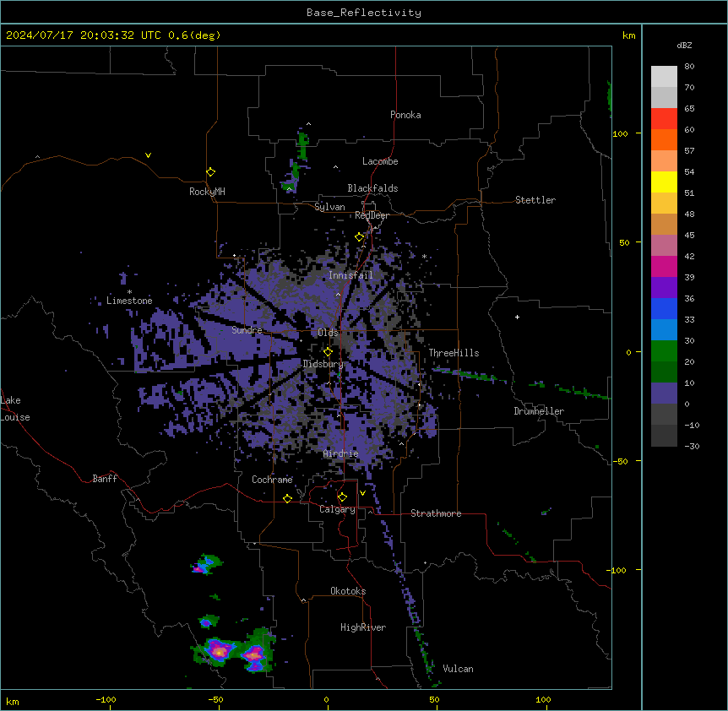Click the Ponoka city label
The width and height of the screenshot is (728, 711).
click(x=405, y=115)
